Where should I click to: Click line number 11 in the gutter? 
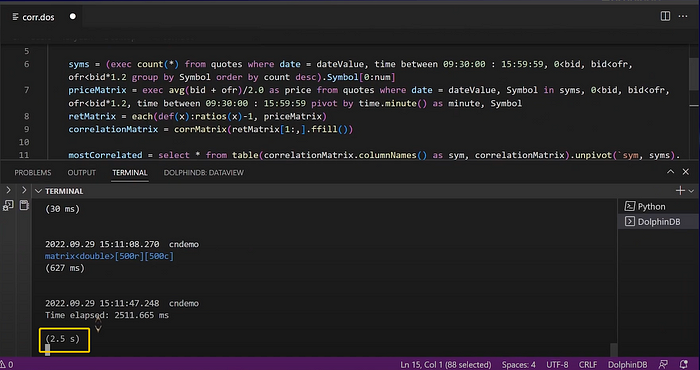point(24,155)
